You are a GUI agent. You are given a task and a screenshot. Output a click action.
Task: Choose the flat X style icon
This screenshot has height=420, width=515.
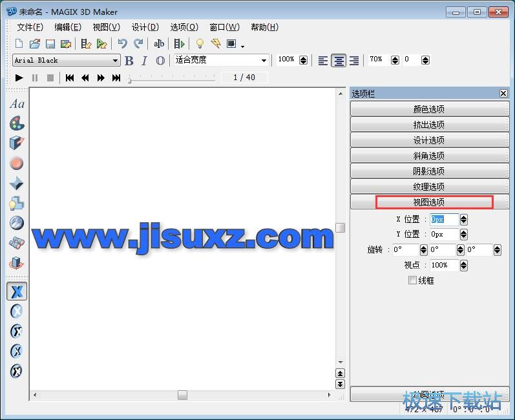click(x=17, y=291)
